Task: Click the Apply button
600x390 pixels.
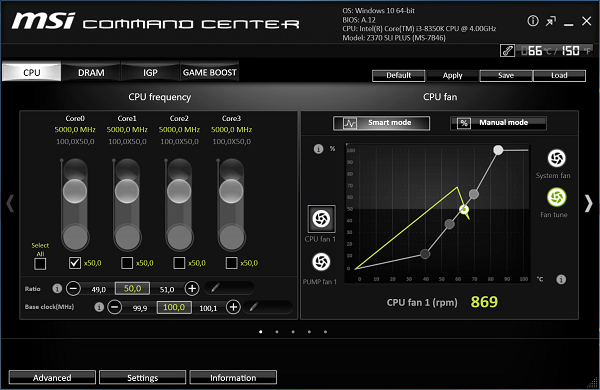Action: (453, 75)
